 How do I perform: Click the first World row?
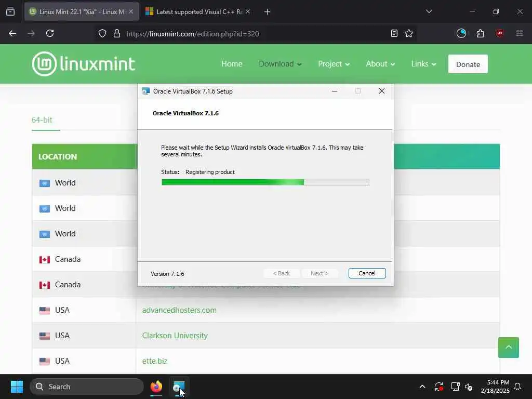click(84, 182)
